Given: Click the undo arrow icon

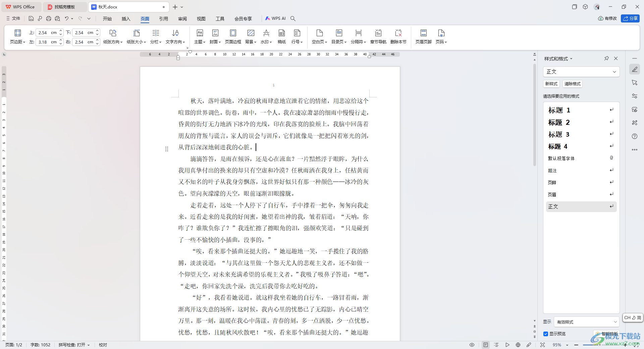Looking at the screenshot, I should (67, 18).
